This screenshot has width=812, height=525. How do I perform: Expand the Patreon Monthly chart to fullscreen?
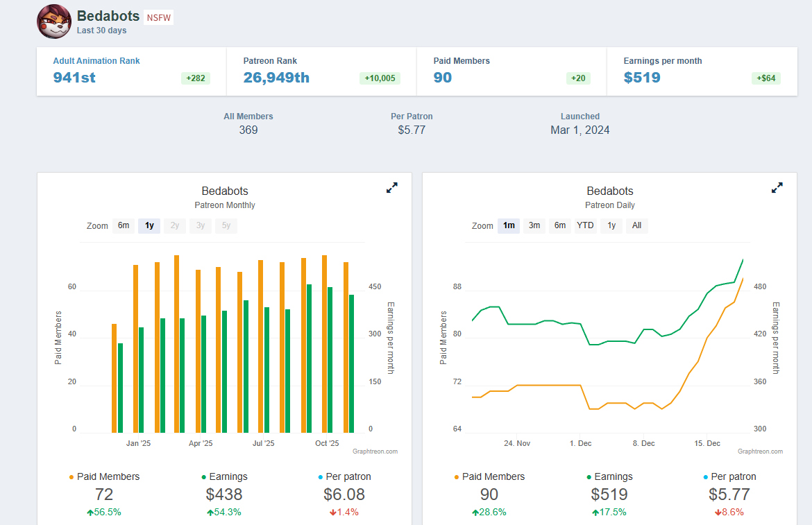pyautogui.click(x=392, y=188)
